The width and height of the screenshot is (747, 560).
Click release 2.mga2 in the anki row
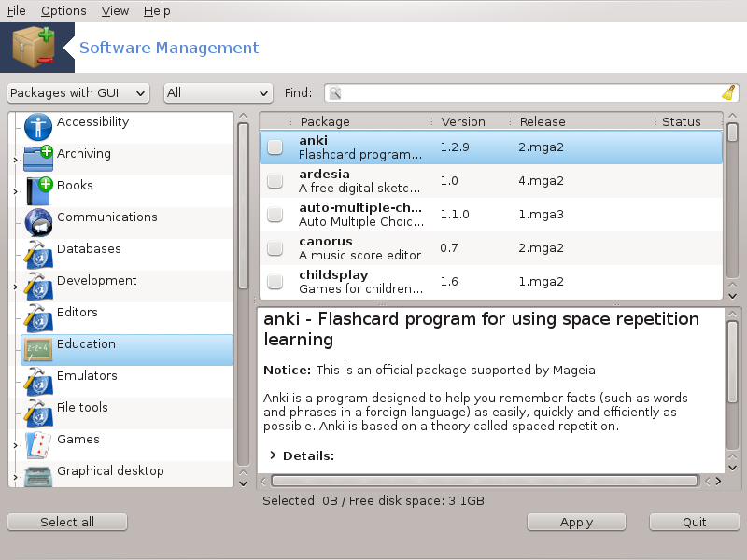(542, 147)
